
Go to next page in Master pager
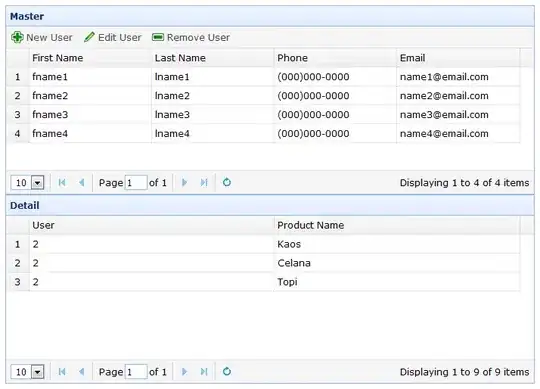[184, 182]
